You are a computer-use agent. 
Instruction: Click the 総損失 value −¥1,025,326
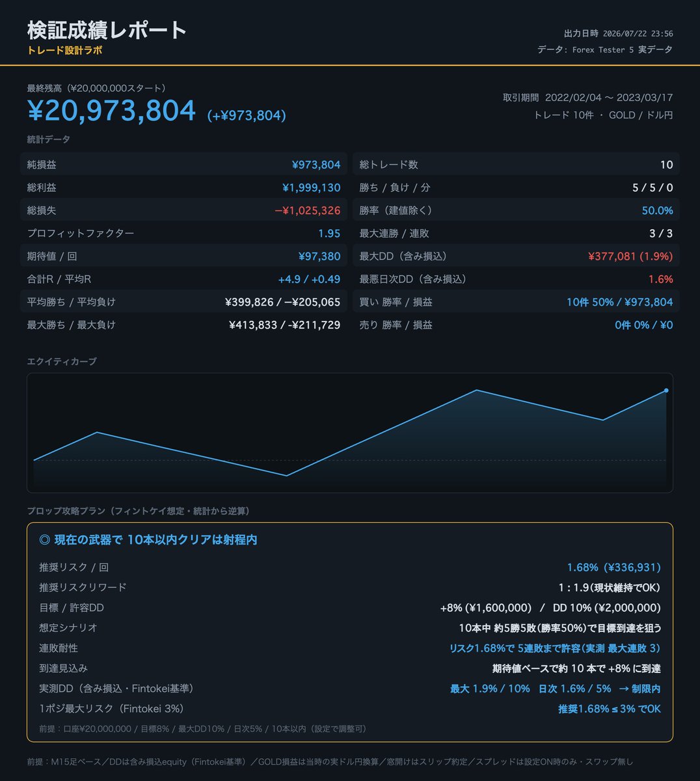click(x=307, y=210)
